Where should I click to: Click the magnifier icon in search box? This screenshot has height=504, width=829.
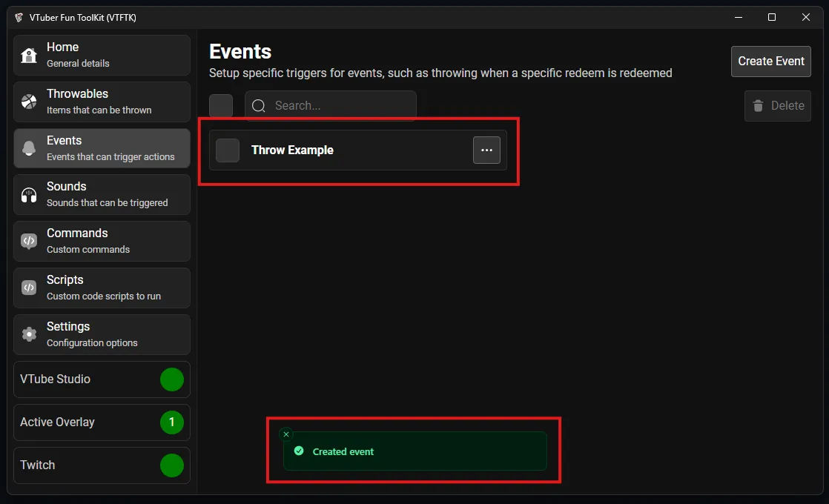coord(259,106)
